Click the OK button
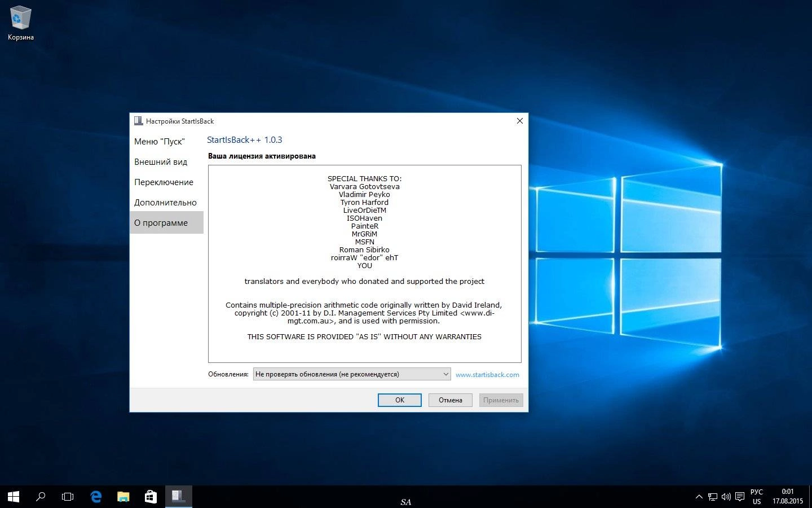The height and width of the screenshot is (508, 812). [x=400, y=400]
